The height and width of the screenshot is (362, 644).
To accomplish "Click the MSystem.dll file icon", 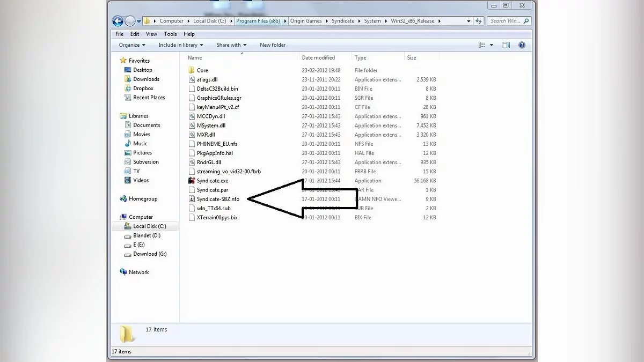I will pos(192,125).
